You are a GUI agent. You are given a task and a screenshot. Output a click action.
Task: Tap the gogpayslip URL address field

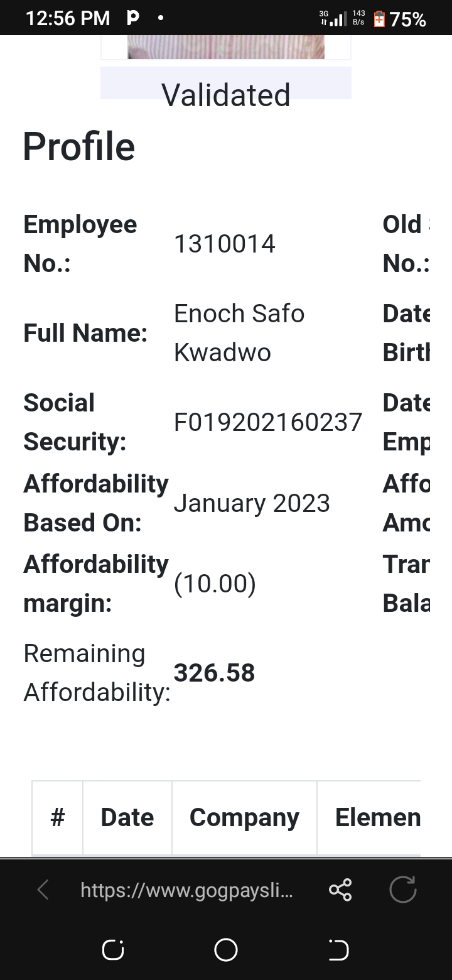[186, 890]
